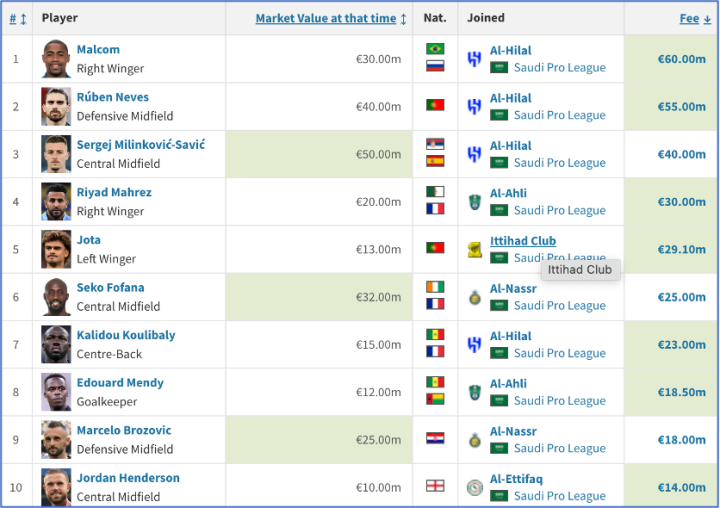This screenshot has height=508, width=720.
Task: Open the Ittihad Club link
Action: coord(523,241)
